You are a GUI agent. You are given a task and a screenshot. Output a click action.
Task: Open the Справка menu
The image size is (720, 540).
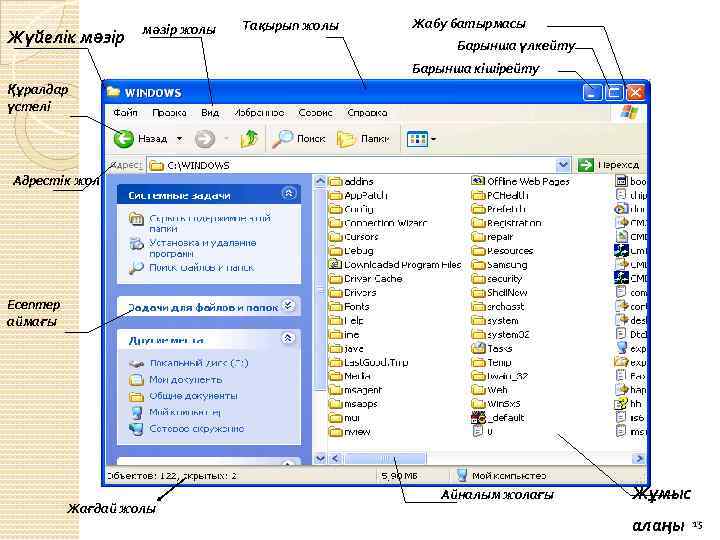click(x=367, y=112)
